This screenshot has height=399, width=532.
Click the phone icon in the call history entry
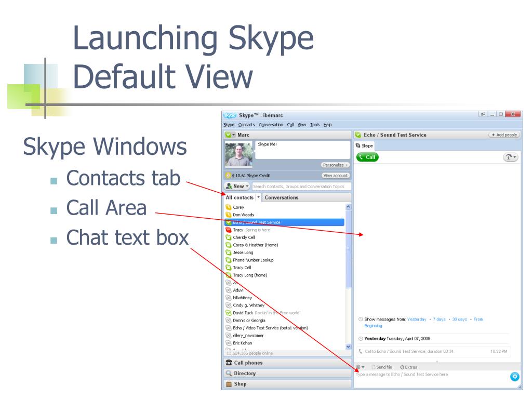pyautogui.click(x=361, y=351)
